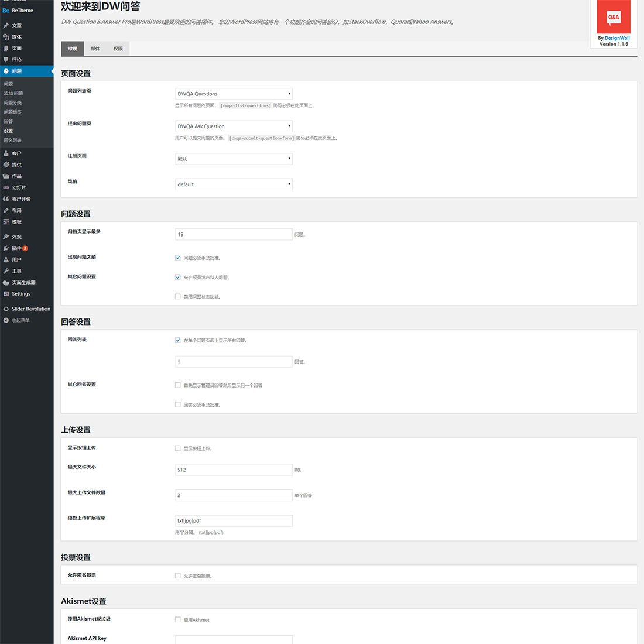Open the 风格 default style dropdown
Image resolution: width=644 pixels, height=644 pixels.
pyautogui.click(x=234, y=184)
